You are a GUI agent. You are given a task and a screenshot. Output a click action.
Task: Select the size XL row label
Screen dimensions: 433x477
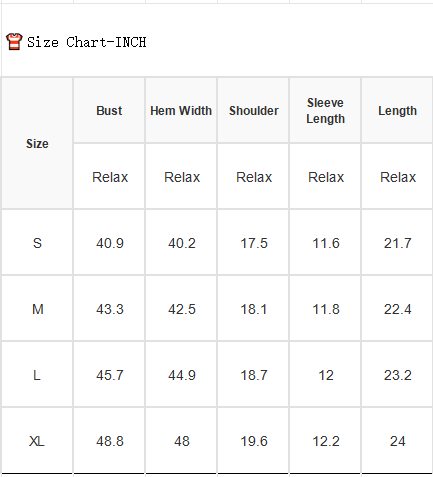pyautogui.click(x=37, y=441)
